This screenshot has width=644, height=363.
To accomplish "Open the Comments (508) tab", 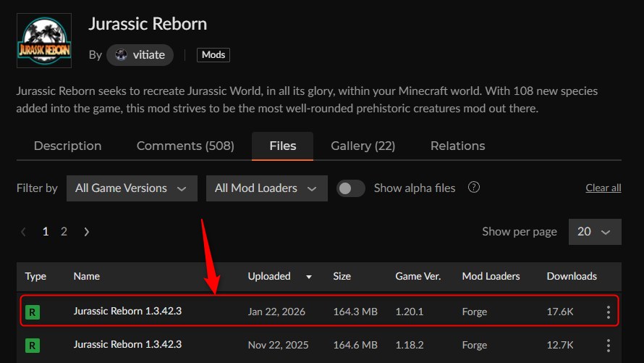I will coord(185,146).
